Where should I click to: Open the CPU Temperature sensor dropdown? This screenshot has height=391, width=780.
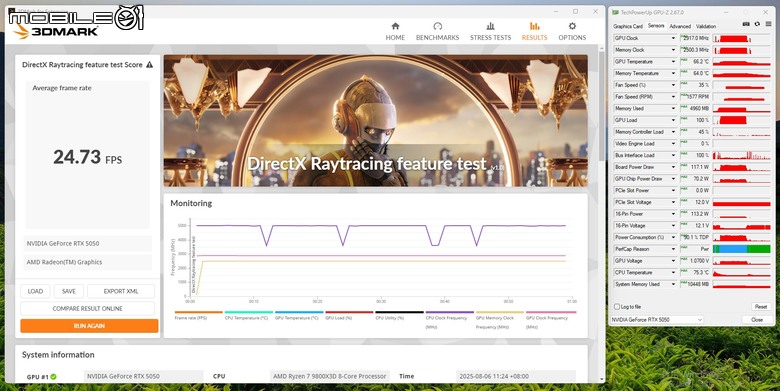pyautogui.click(x=674, y=273)
